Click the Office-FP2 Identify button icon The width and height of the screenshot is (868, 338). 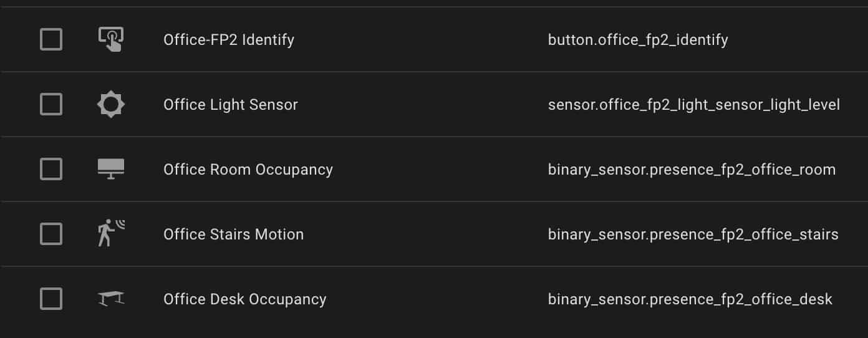coord(111,40)
